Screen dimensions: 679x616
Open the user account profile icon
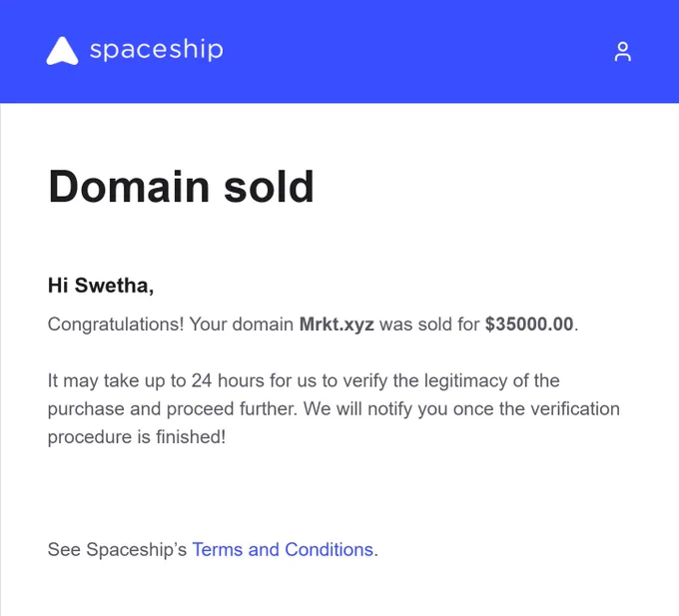tap(623, 52)
